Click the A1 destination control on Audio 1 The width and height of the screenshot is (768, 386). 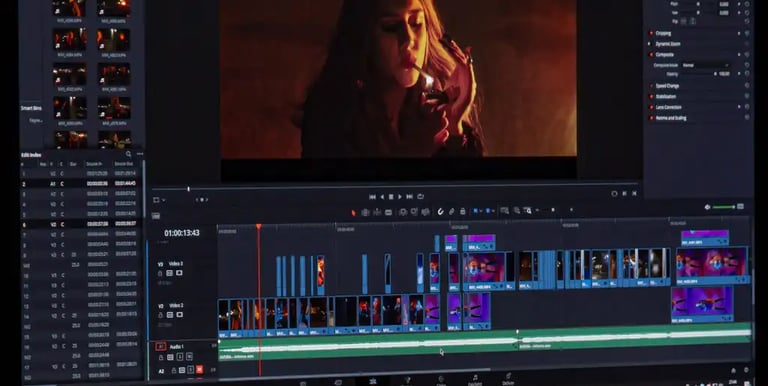(x=161, y=346)
